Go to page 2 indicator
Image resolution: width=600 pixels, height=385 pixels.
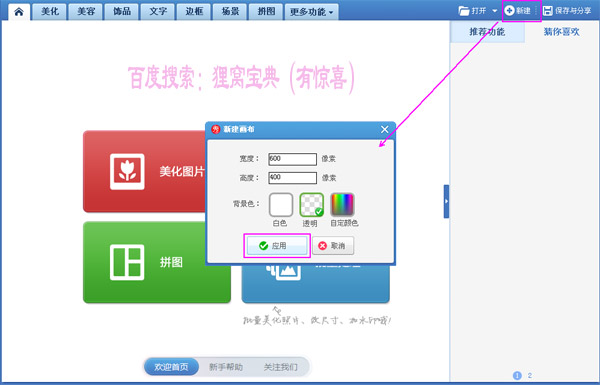coord(530,375)
